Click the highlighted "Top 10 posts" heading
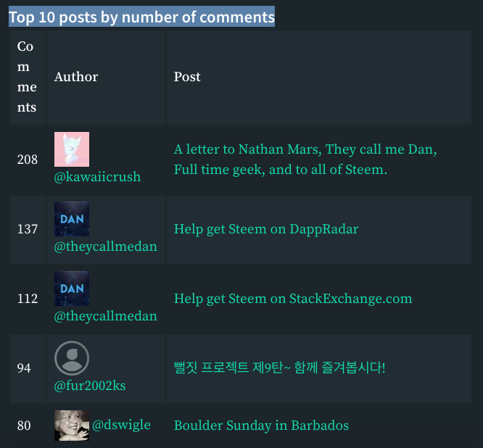The width and height of the screenshot is (483, 448). point(141,17)
